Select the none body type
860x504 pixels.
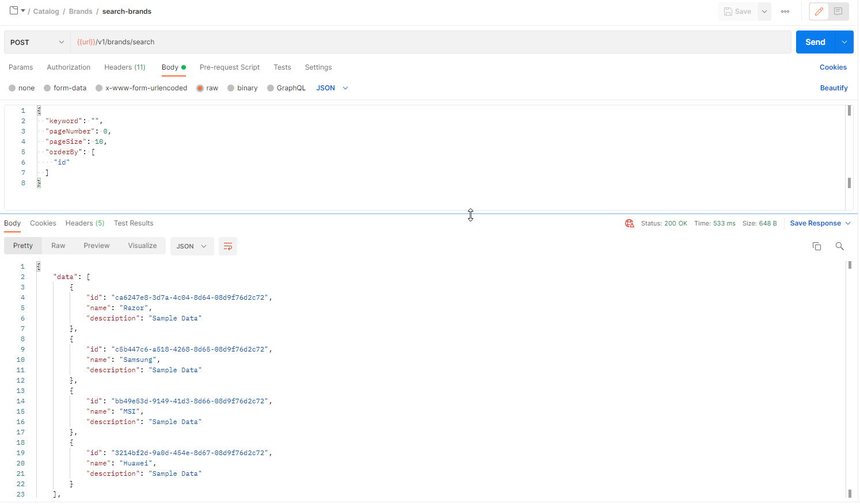(12, 88)
